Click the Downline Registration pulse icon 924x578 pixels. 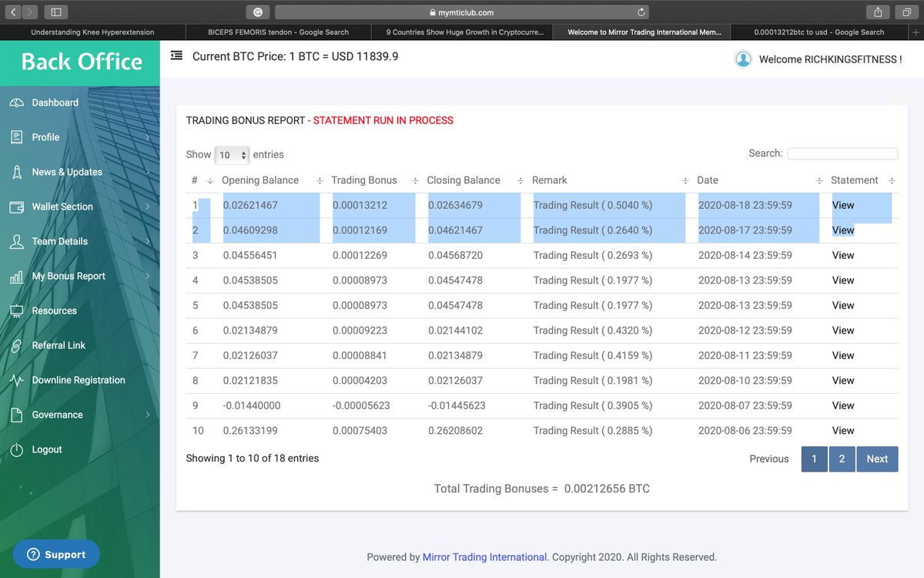tap(16, 380)
